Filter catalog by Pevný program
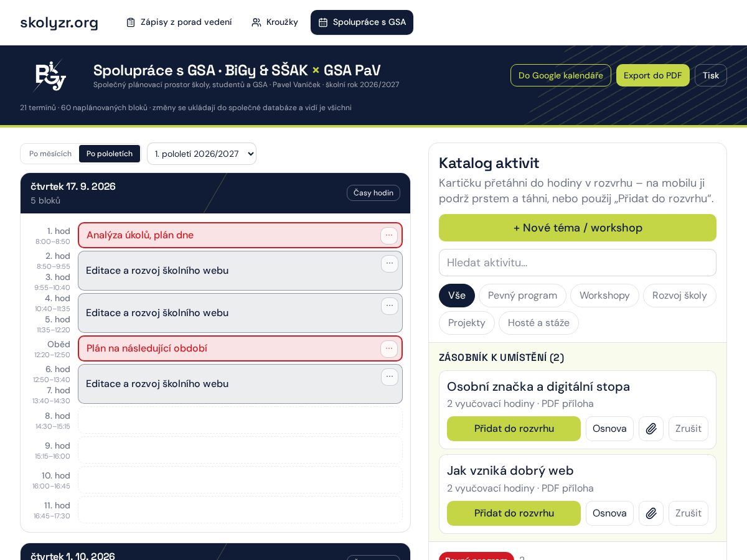This screenshot has width=747, height=560. click(522, 296)
